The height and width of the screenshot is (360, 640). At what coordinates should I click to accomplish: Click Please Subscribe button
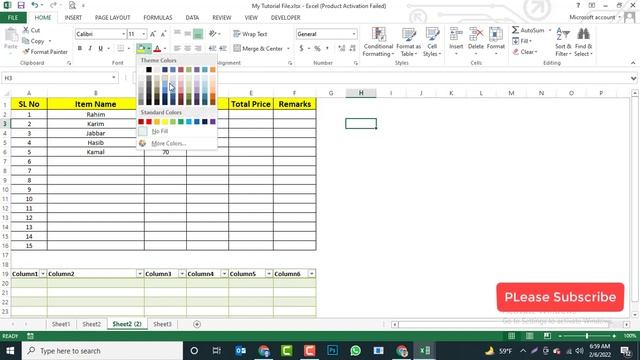pyautogui.click(x=560, y=297)
